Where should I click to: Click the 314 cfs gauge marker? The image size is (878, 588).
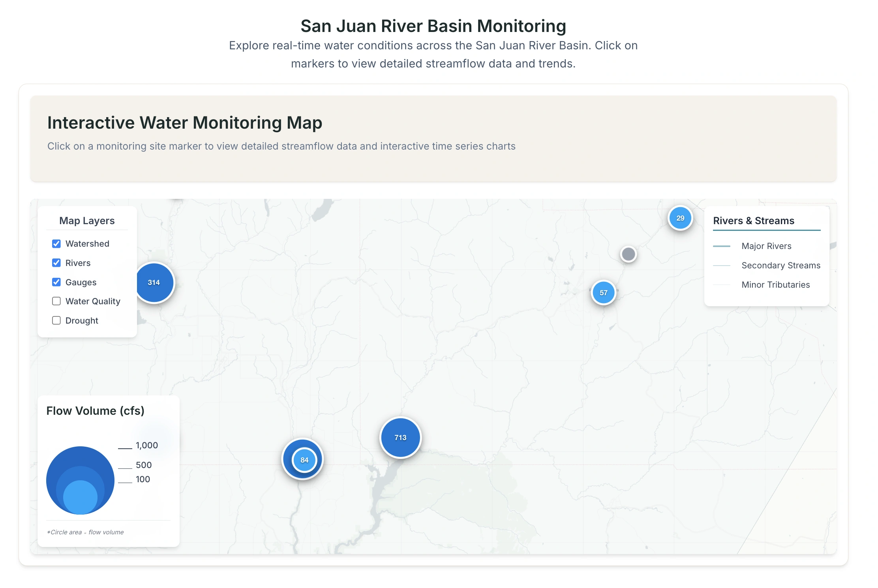coord(154,283)
